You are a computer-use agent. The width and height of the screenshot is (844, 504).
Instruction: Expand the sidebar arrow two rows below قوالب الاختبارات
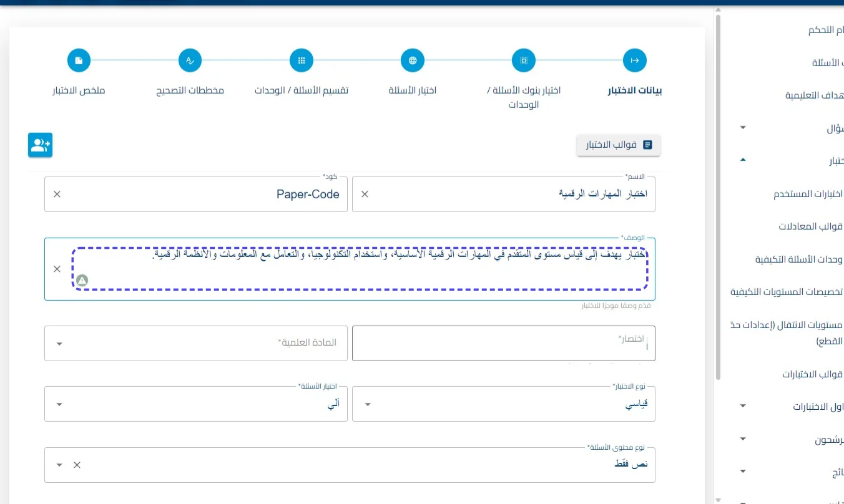[x=742, y=439]
